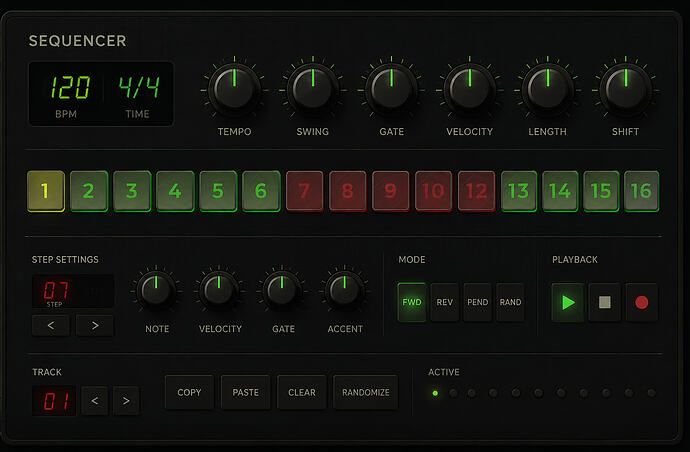Click the RANDOMIZE button
The image size is (690, 452).
pos(366,392)
